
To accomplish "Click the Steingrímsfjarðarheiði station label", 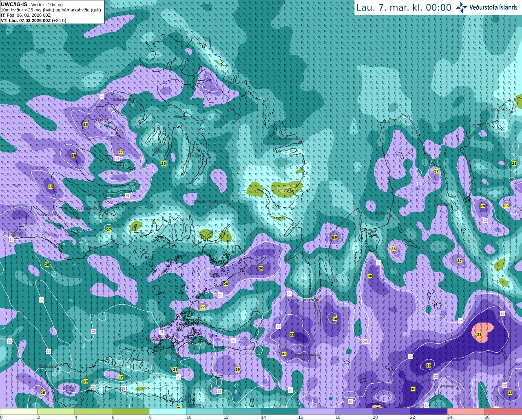I will coord(211,201).
